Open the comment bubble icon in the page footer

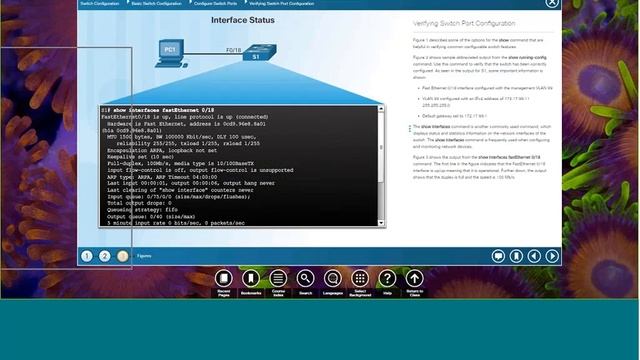pos(498,256)
